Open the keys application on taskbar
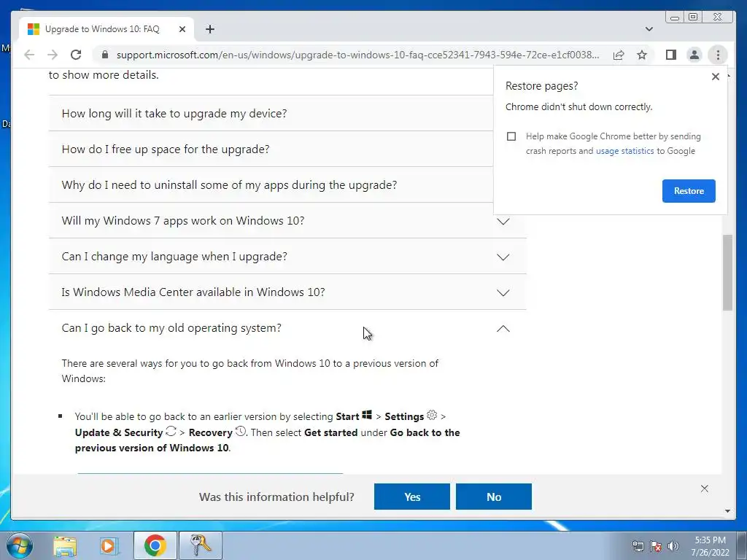 [x=201, y=545]
